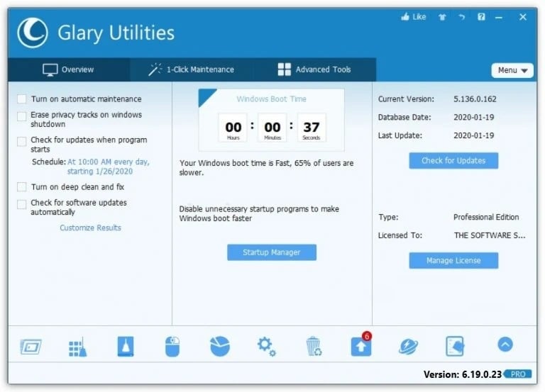This screenshot has height=392, width=545.
Task: Click the Customize Results link
Action: coord(90,228)
